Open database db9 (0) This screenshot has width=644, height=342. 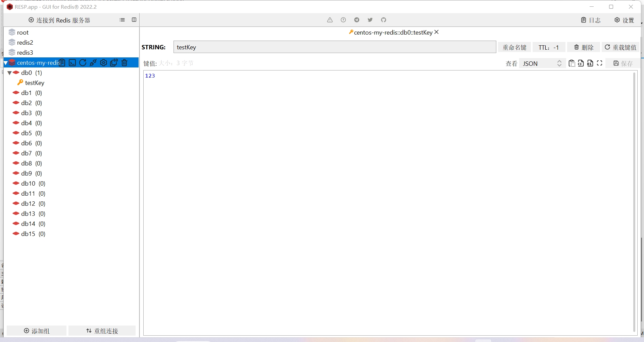coord(32,174)
